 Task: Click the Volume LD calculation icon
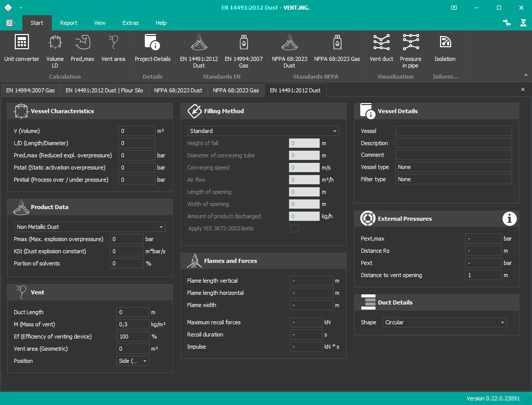click(x=55, y=48)
